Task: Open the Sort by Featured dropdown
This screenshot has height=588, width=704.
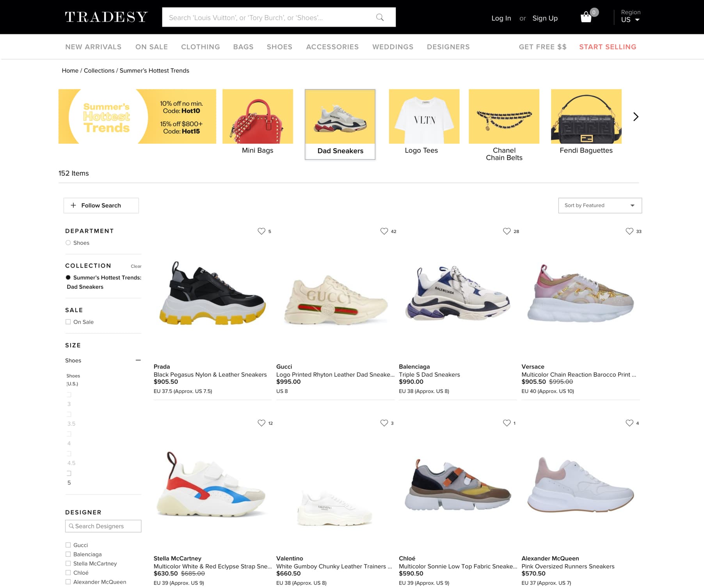Action: (600, 205)
